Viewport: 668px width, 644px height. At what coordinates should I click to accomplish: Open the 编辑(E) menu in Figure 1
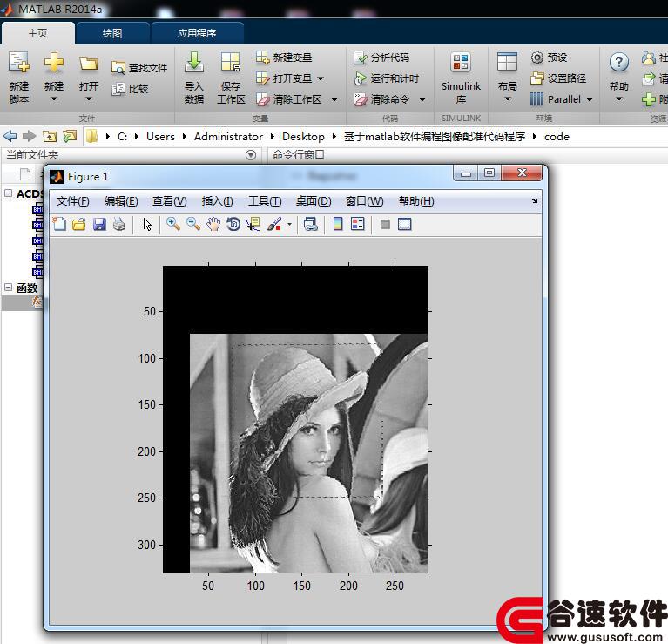click(121, 201)
